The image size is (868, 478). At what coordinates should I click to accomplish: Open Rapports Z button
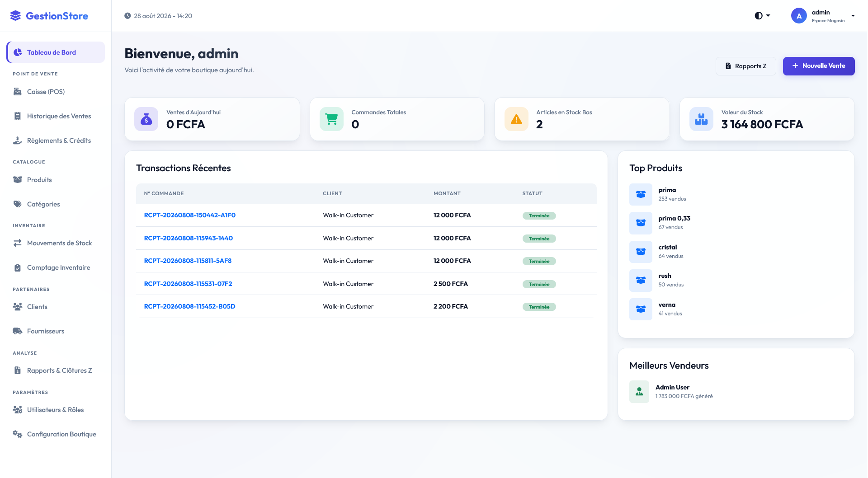tap(746, 66)
